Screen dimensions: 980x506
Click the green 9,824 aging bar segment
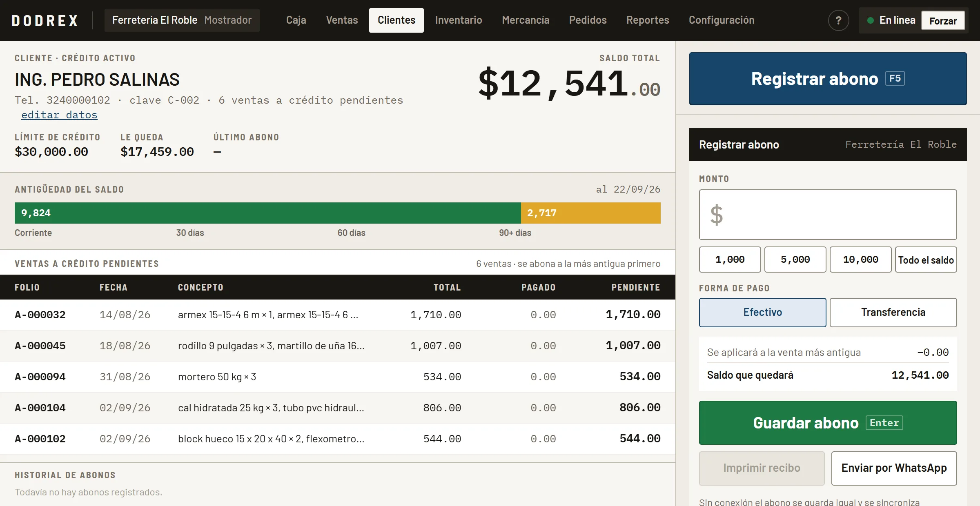(268, 213)
